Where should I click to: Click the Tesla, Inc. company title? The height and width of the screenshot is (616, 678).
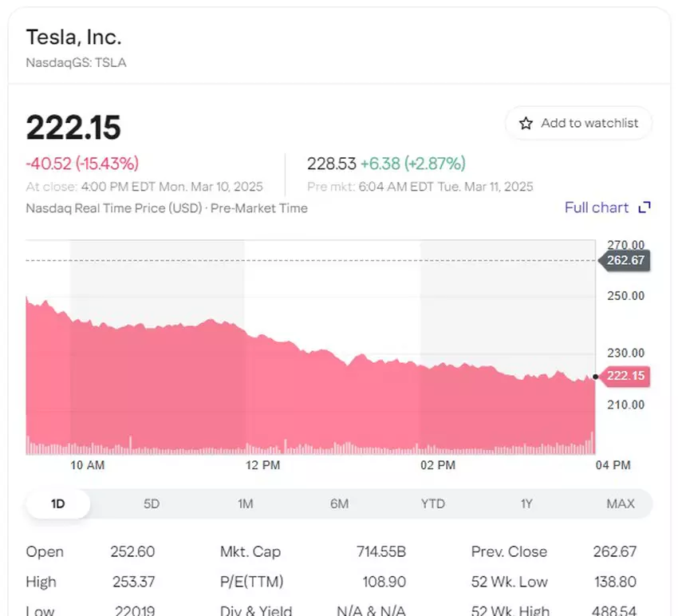(x=73, y=37)
